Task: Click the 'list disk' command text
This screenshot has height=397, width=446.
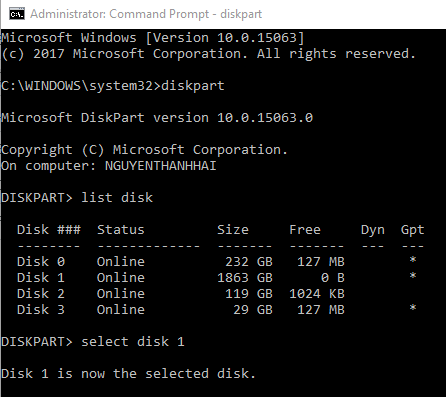Action: point(117,198)
